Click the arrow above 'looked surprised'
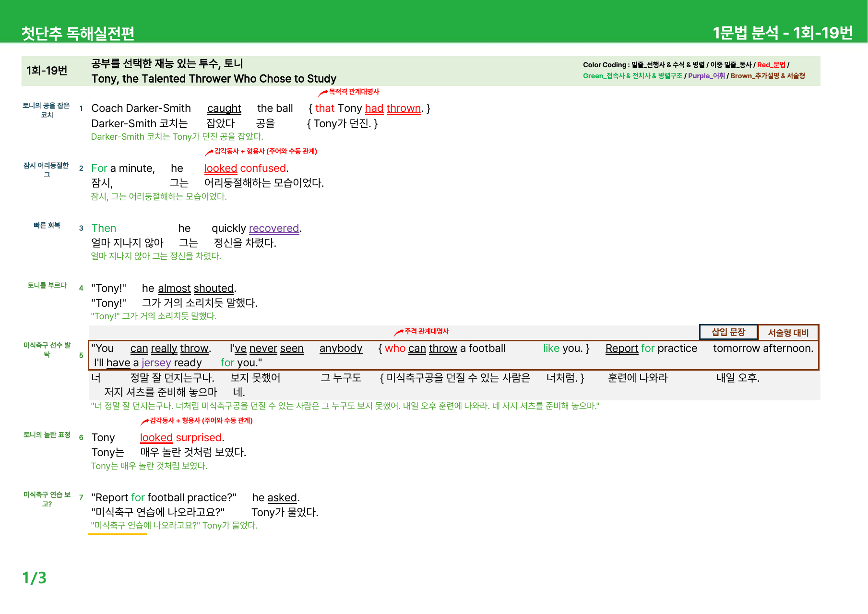 tap(144, 422)
